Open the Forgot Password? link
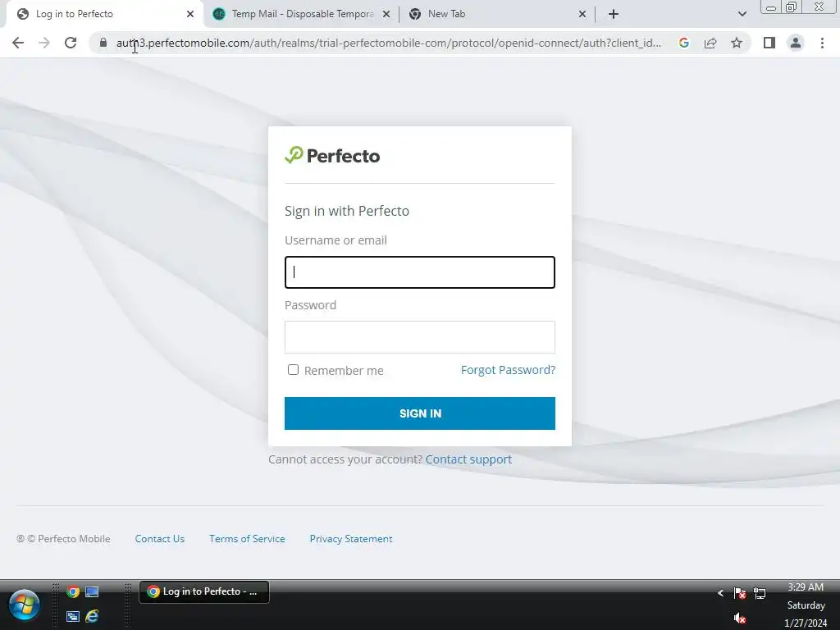This screenshot has width=840, height=630. 508,370
